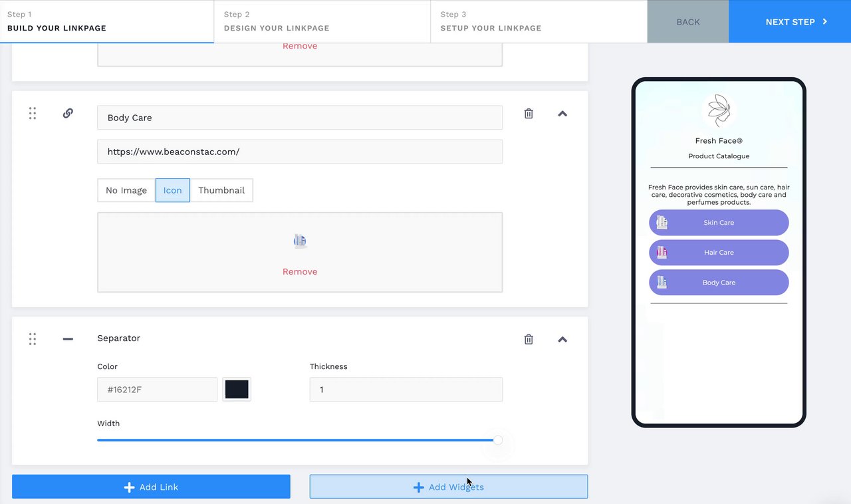Open Step 1 Build Your Linkpage tab
This screenshot has width=851, height=504.
107,21
